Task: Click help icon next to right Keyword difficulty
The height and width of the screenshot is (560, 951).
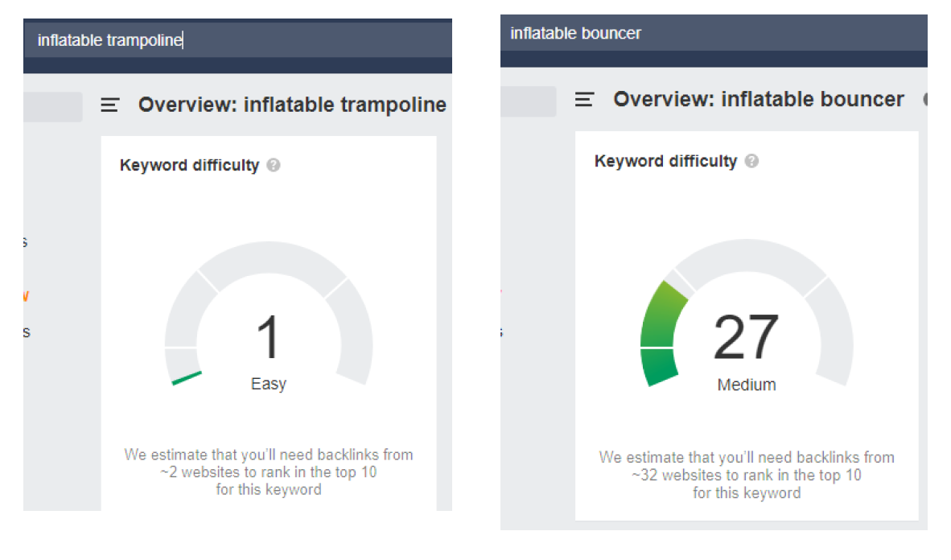Action: tap(751, 161)
